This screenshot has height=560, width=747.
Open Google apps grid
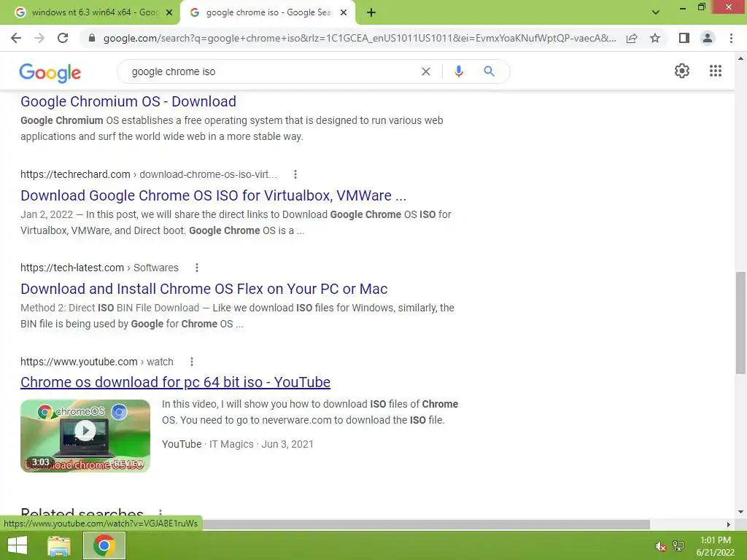[715, 71]
